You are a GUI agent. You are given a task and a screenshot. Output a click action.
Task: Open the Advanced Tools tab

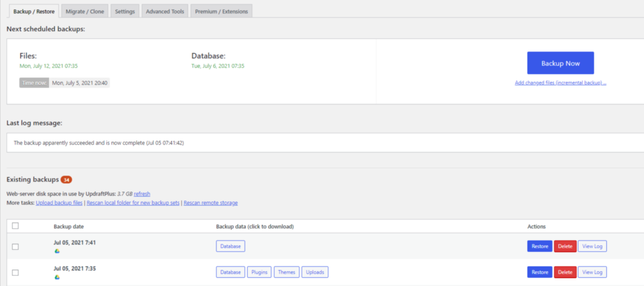tap(165, 11)
